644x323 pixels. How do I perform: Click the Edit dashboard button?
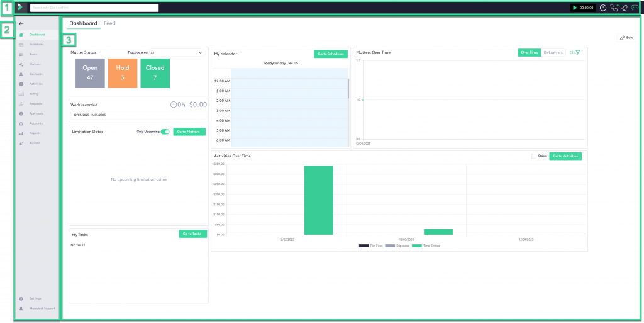(x=626, y=38)
